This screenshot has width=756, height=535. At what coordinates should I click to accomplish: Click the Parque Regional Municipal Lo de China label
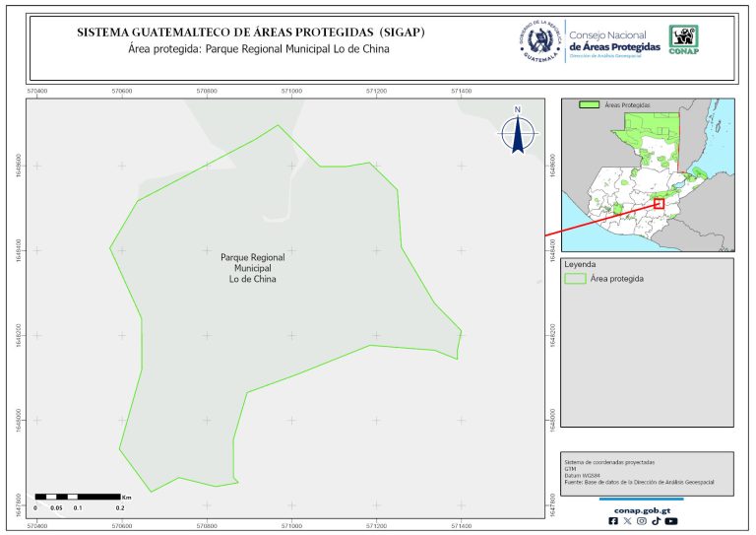point(248,268)
